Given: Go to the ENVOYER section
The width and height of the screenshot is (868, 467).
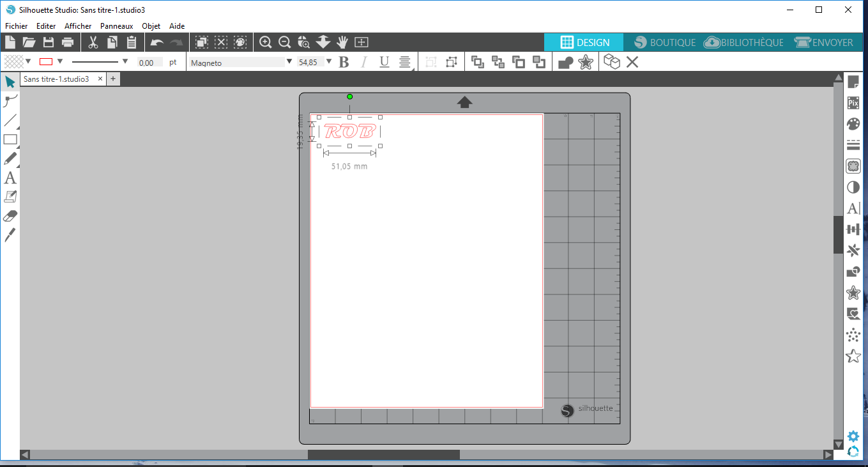Looking at the screenshot, I should click(x=824, y=42).
